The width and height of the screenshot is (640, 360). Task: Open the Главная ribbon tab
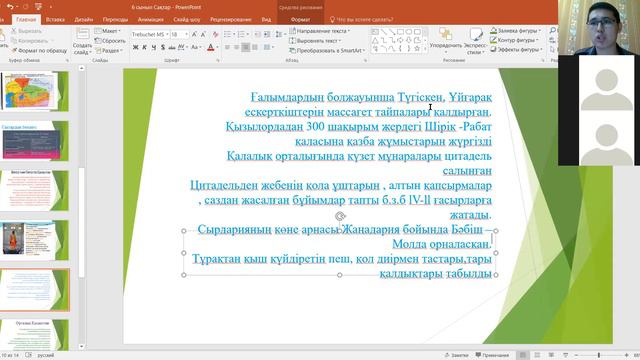click(x=26, y=19)
